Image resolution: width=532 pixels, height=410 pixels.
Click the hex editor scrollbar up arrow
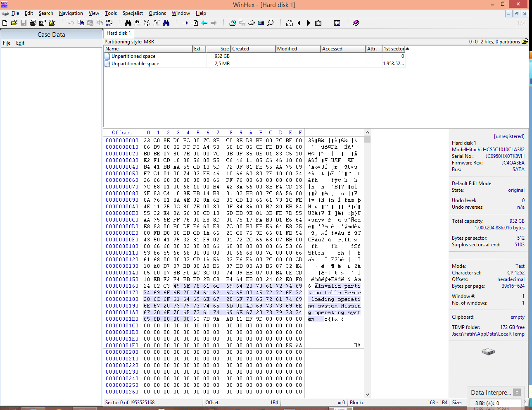367,132
